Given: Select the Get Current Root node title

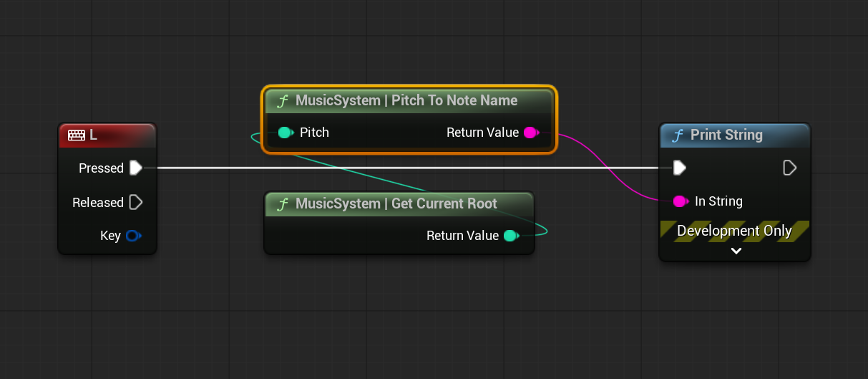Looking at the screenshot, I should 396,203.
